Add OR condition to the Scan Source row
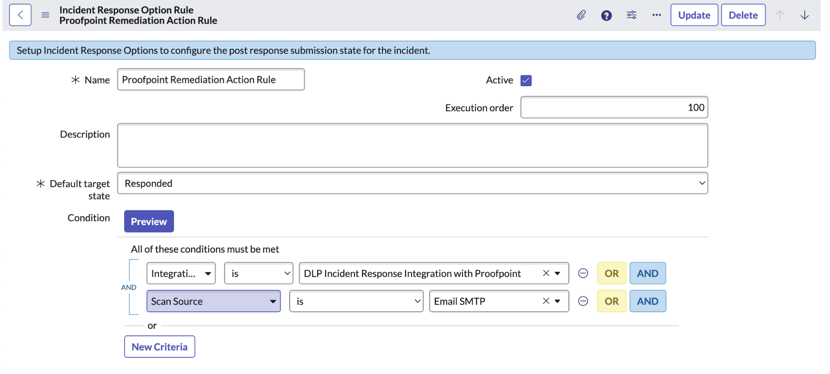Image resolution: width=830 pixels, height=374 pixels. 611,301
